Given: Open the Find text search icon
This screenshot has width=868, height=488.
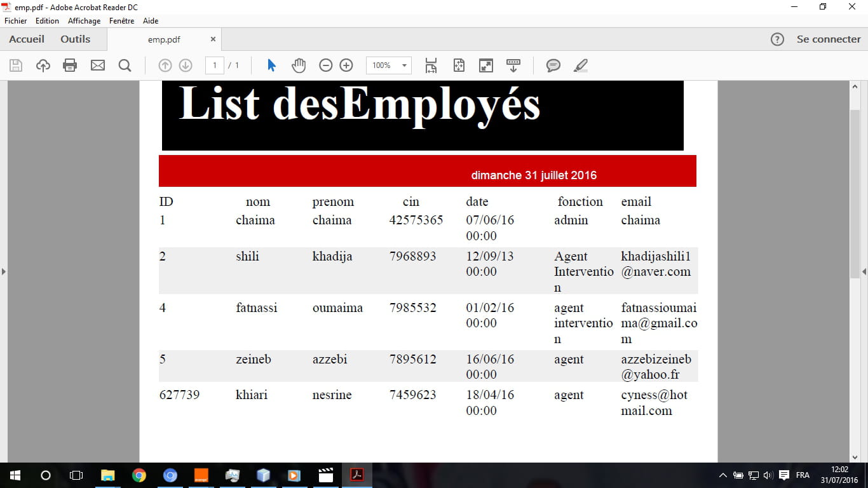Looking at the screenshot, I should click(x=125, y=65).
